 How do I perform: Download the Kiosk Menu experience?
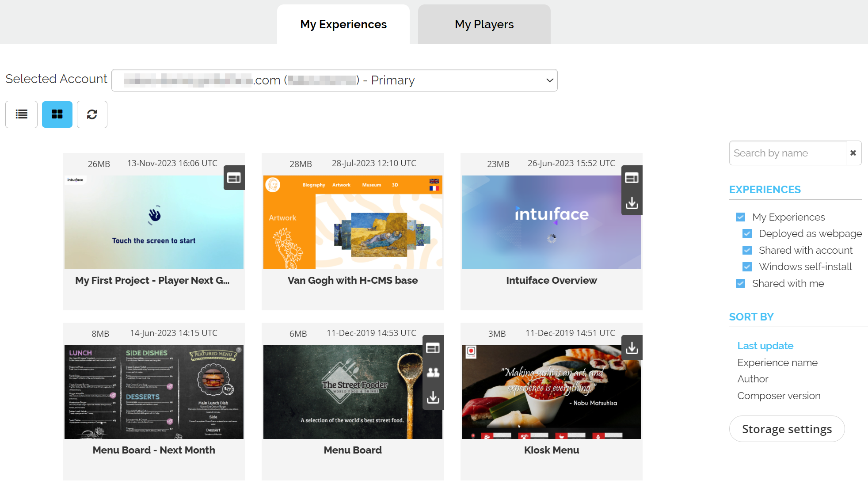coord(632,348)
